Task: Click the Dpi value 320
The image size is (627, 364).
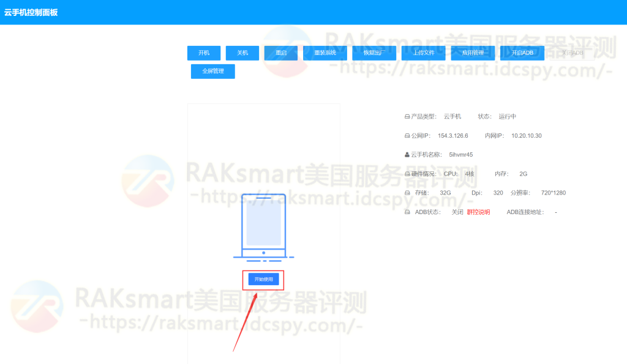Action: pyautogui.click(x=498, y=193)
